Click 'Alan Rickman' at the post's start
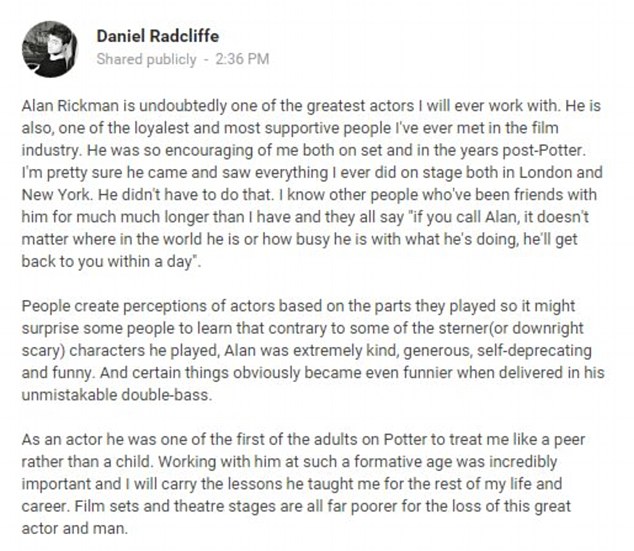 [65, 102]
